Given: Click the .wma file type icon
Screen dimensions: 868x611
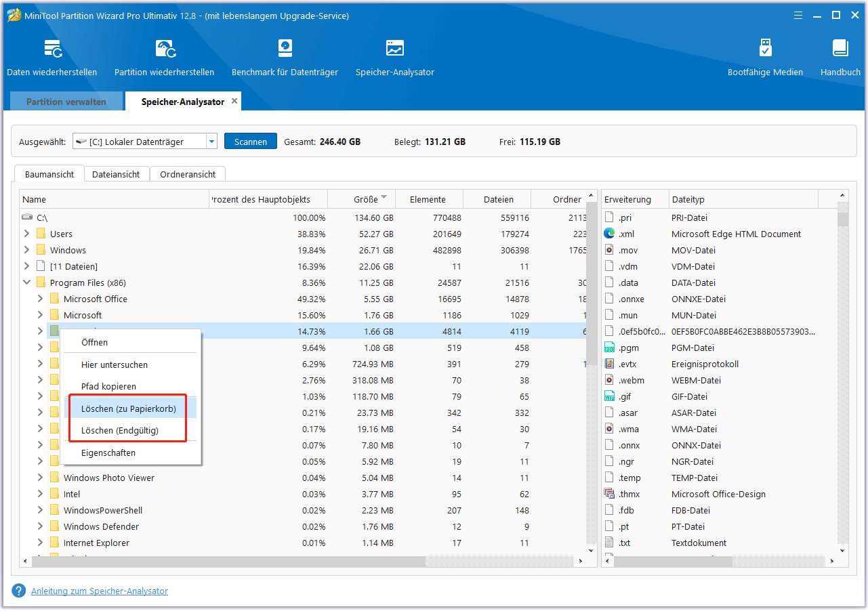Looking at the screenshot, I should (609, 429).
